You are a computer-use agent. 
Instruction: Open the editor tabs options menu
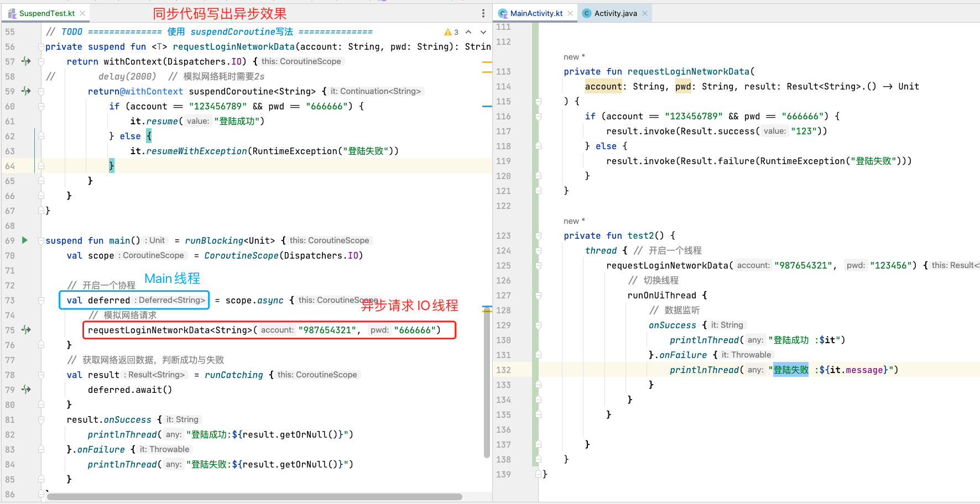483,13
